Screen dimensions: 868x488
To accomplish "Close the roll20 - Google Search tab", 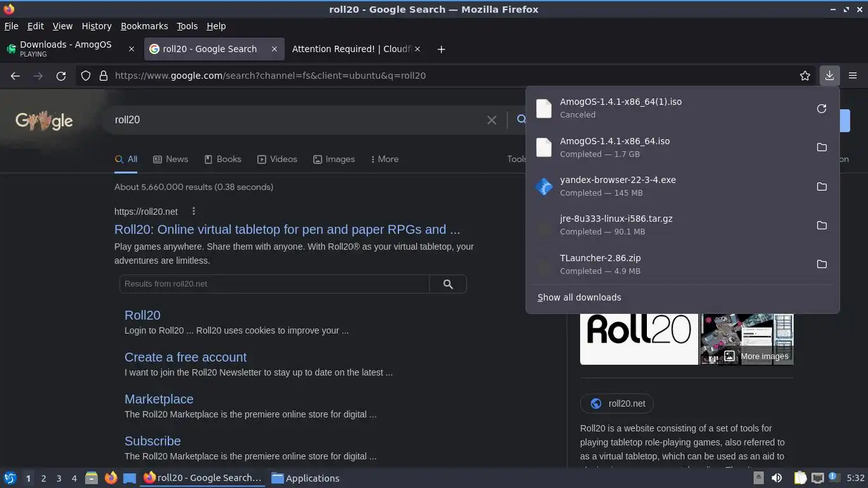I will pos(274,49).
